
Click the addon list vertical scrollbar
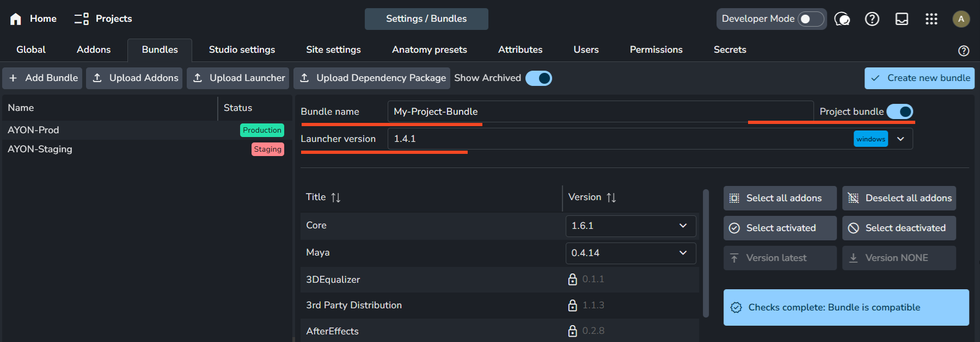[706, 253]
